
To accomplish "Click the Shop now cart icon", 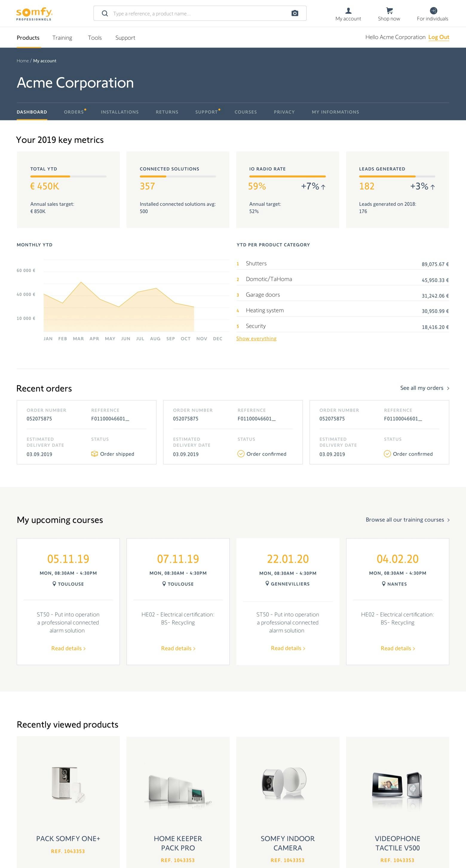I will pos(389,11).
